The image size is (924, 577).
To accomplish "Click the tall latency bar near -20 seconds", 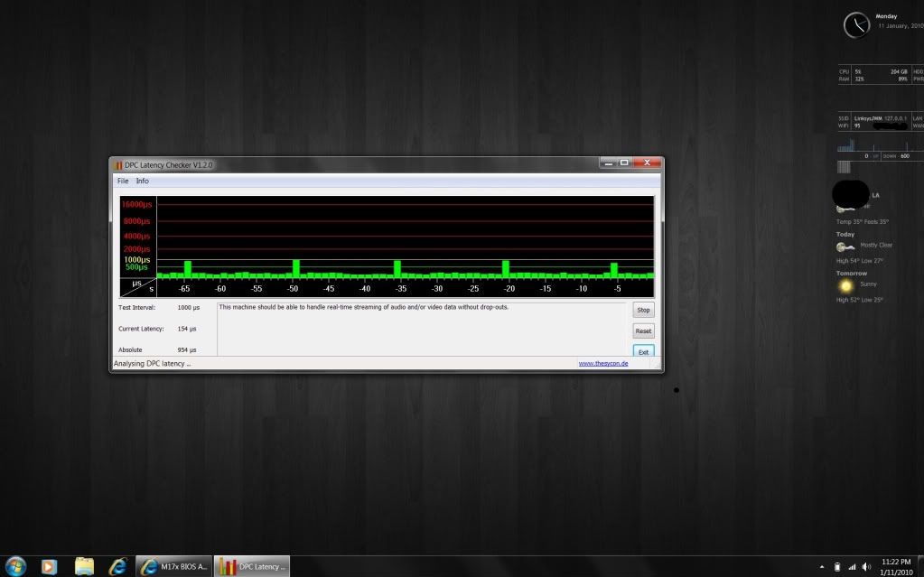I will pyautogui.click(x=506, y=269).
